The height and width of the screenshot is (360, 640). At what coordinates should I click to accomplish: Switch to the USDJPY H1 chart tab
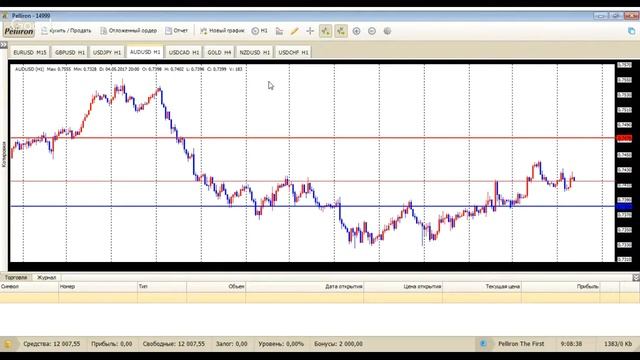[107, 52]
